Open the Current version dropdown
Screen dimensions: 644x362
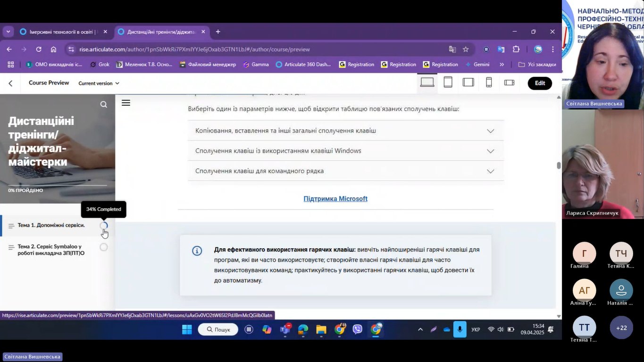99,84
